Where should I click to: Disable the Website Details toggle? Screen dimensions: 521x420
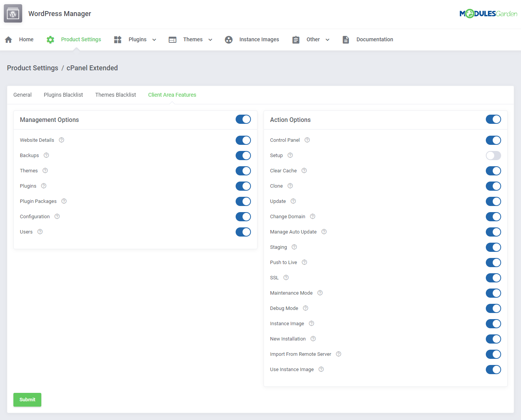point(243,140)
